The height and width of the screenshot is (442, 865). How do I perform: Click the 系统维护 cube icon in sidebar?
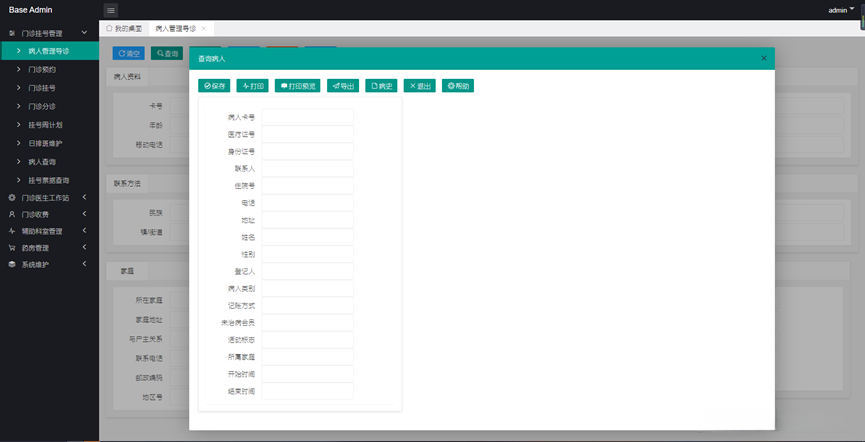12,264
